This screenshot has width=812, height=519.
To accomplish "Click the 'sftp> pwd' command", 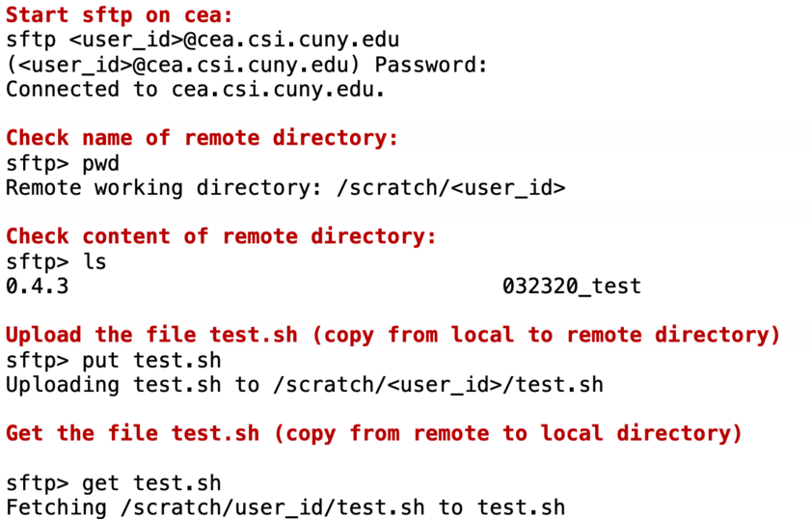I will [x=63, y=164].
